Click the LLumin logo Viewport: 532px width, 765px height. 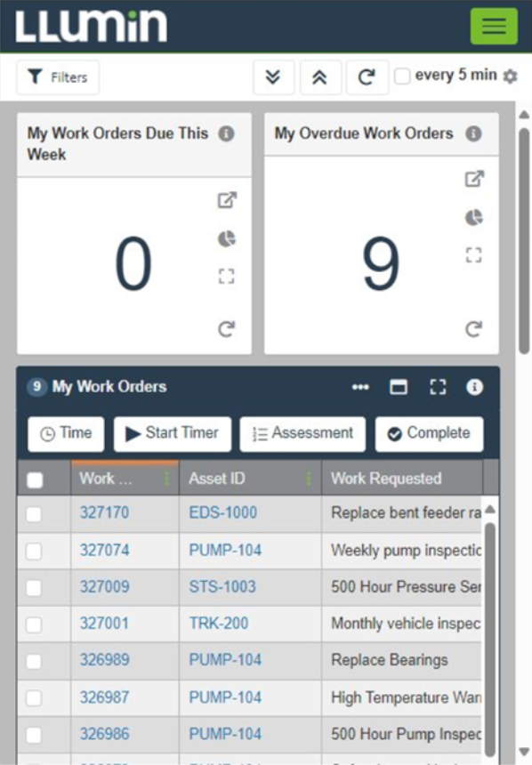(91, 26)
